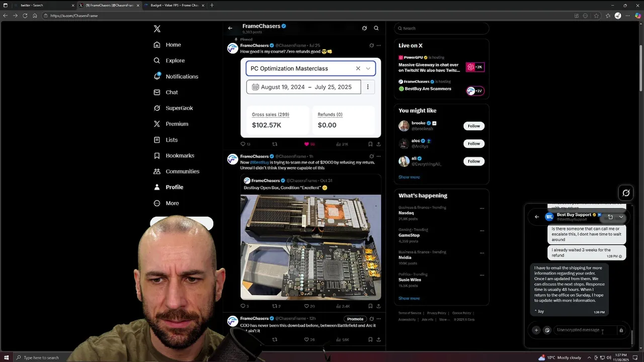Open Notifications in X sidebar

(176, 76)
